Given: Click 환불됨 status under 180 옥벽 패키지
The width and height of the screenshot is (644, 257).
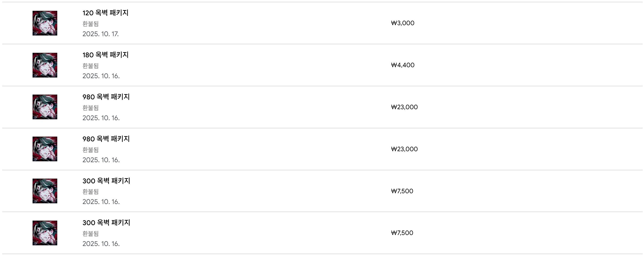Looking at the screenshot, I should [90, 66].
